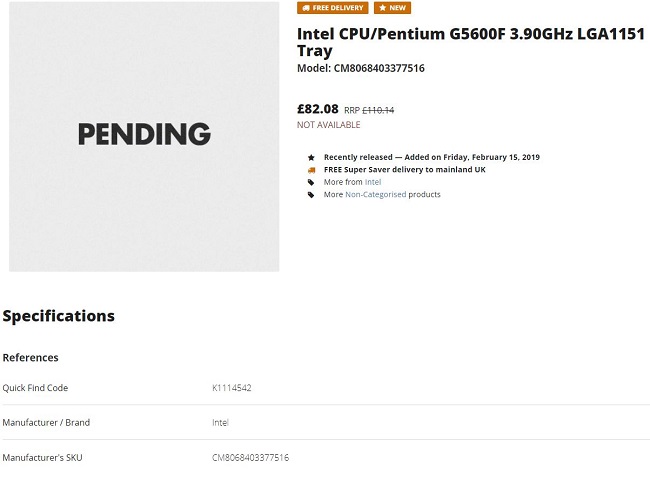Click the delivery truck icon beside Super Saver
650x477 pixels.
point(311,170)
